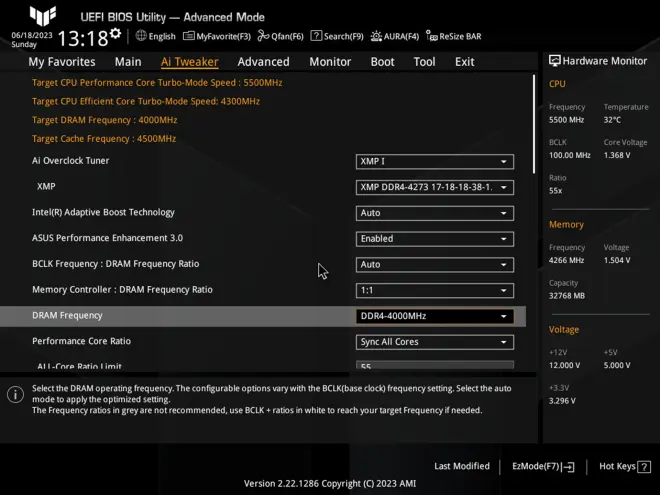Toggle ReSize BAR option
The image size is (660, 495).
453,36
